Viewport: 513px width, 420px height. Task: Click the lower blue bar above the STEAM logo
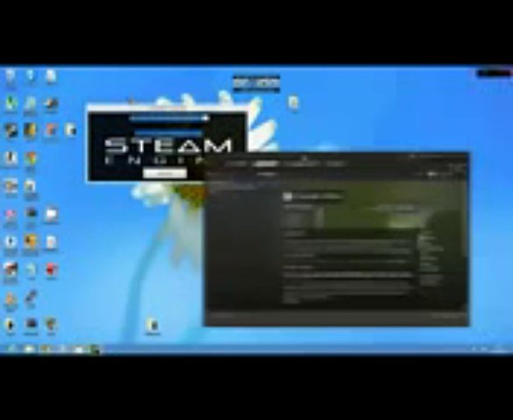coord(168,133)
